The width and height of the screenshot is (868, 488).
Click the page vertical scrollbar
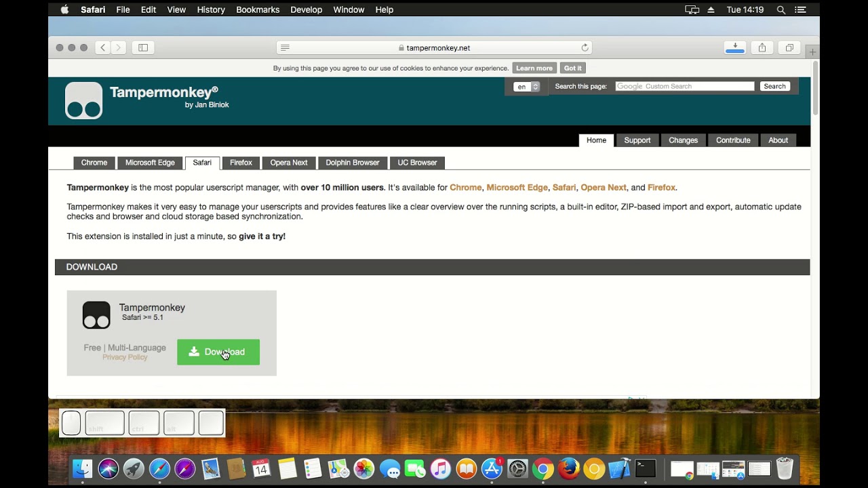[814, 88]
